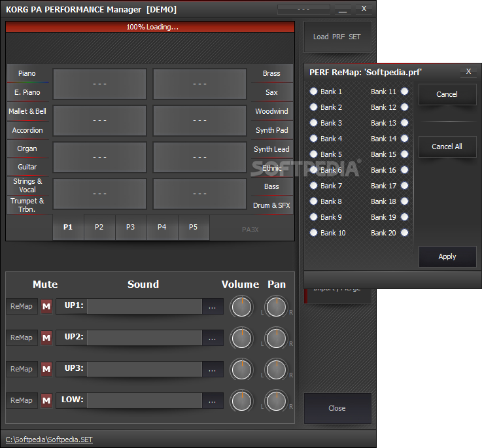Click ReMap button for LOW
Viewport: 482px width, 448px height.
[22, 400]
